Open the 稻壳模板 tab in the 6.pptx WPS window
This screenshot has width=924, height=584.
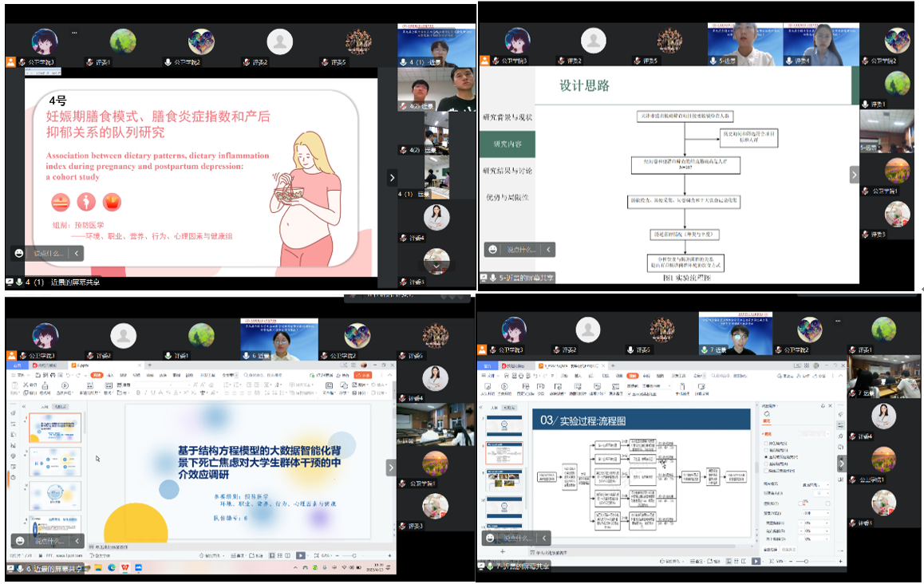pos(48,365)
